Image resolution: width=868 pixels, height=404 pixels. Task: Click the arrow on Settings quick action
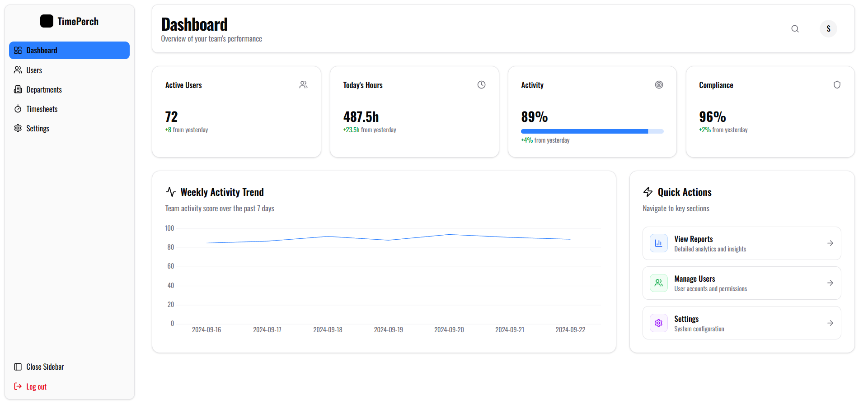(x=830, y=323)
